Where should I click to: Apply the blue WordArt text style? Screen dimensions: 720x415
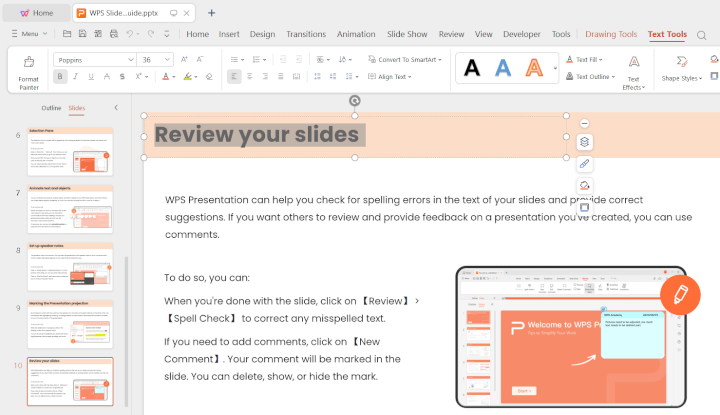coord(503,68)
